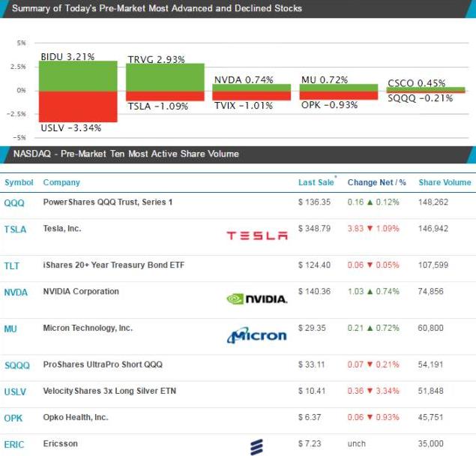The width and height of the screenshot is (476, 456).
Task: Select the ERIC unch change value
Action: tap(356, 444)
